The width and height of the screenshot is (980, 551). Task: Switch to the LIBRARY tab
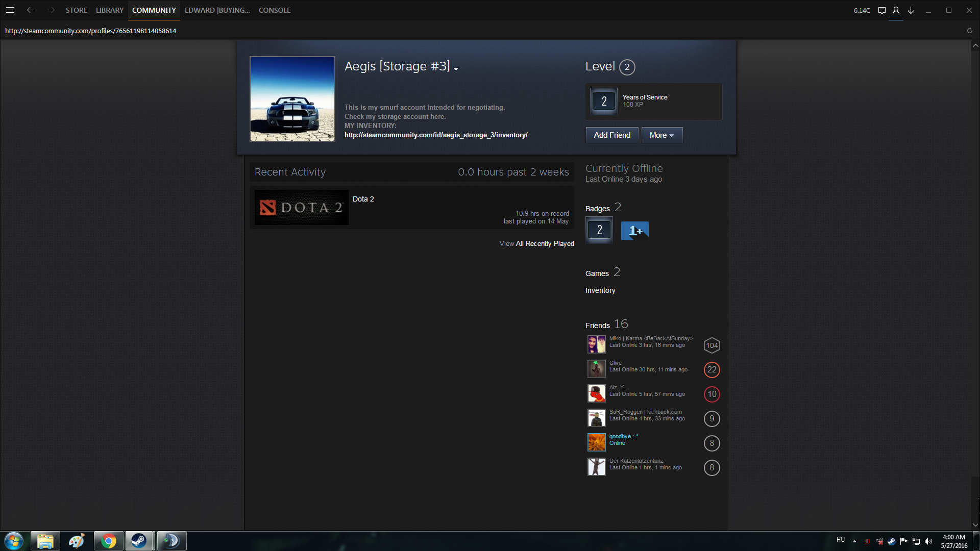pos(110,10)
